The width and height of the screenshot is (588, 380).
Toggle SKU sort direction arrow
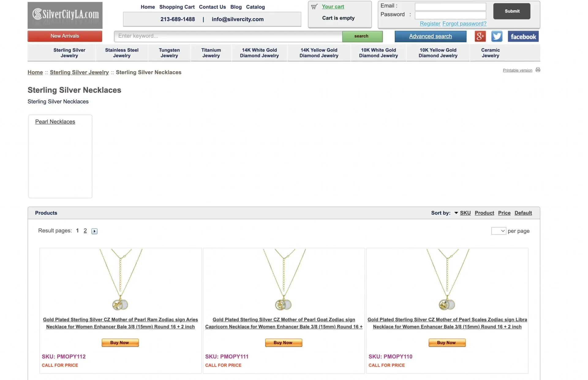[456, 213]
